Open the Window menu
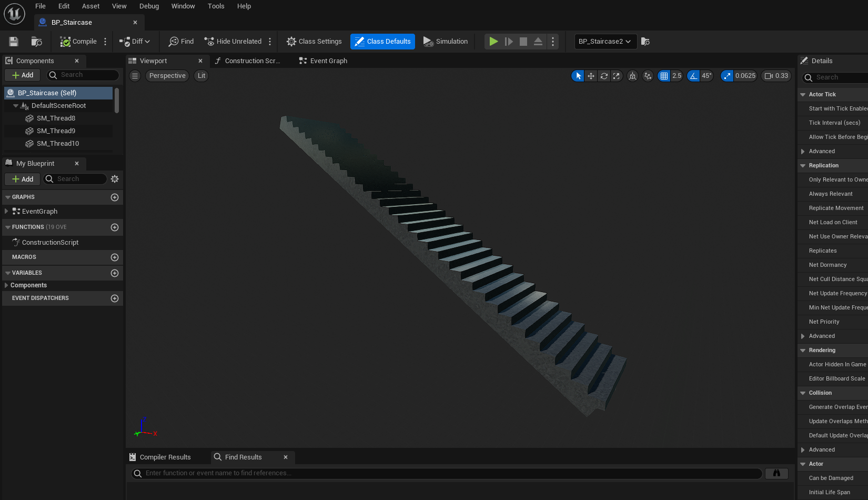Viewport: 868px width, 500px height. 183,6
